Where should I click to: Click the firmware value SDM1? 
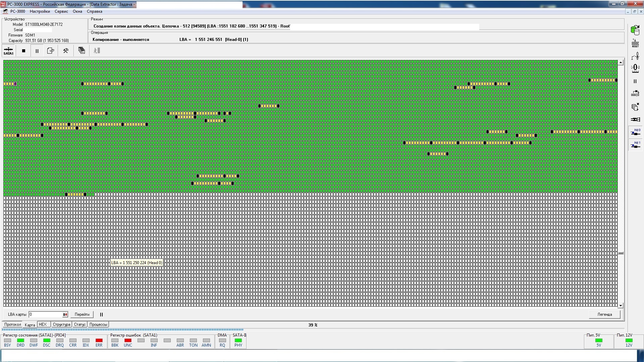(30, 35)
